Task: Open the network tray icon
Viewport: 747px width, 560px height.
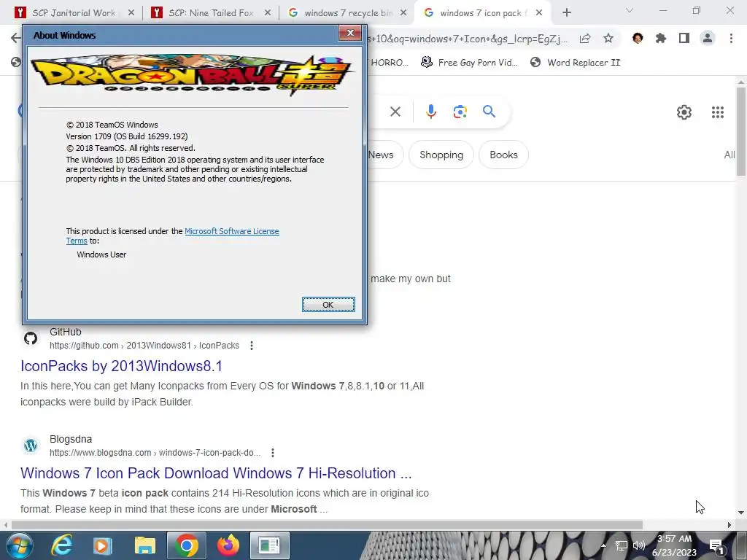Action: [x=622, y=545]
